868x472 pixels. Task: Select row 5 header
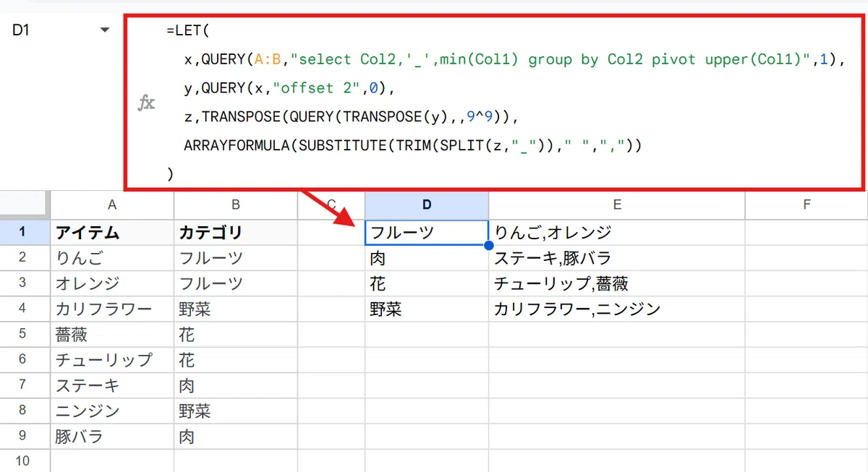pos(25,335)
